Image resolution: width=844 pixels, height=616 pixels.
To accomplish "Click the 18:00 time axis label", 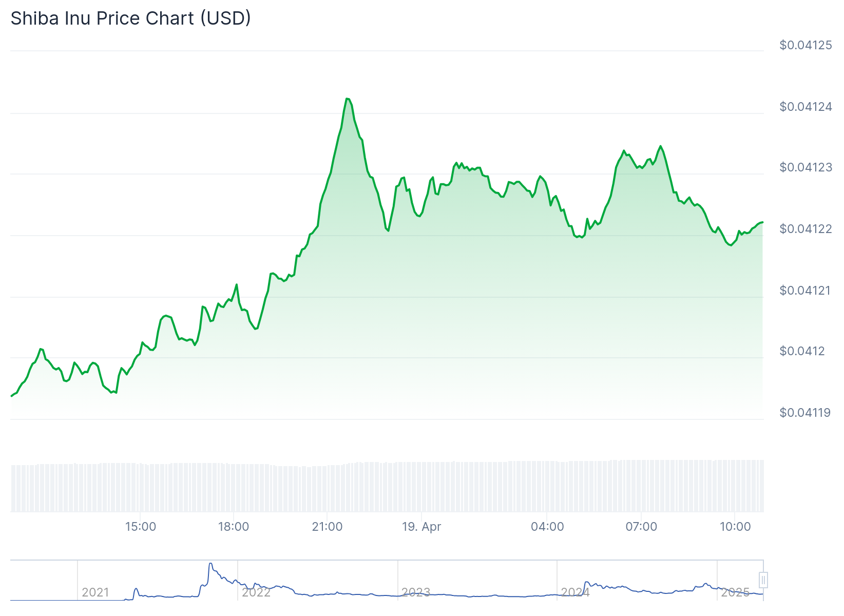I will coord(234,527).
